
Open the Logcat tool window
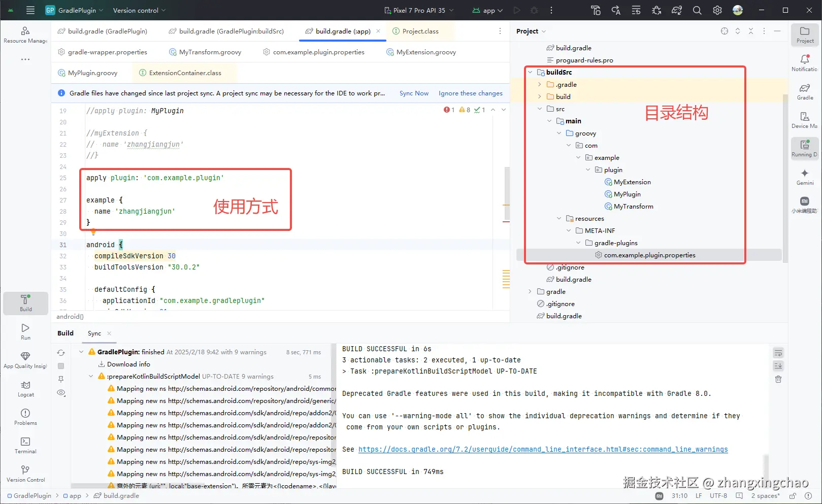pyautogui.click(x=26, y=388)
